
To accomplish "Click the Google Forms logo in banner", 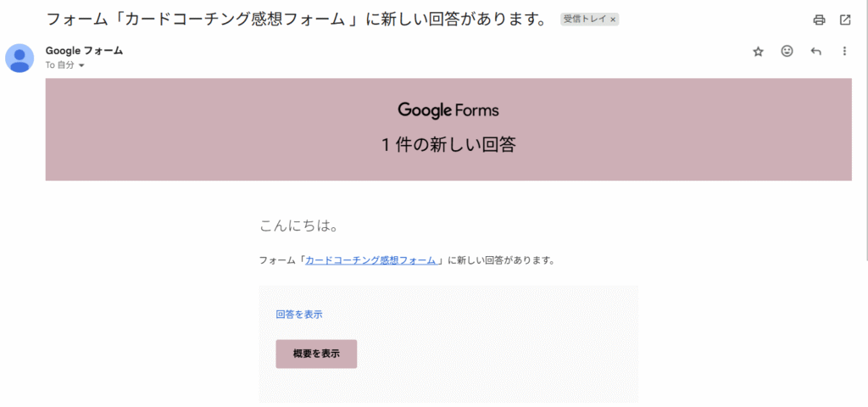I will click(x=448, y=110).
